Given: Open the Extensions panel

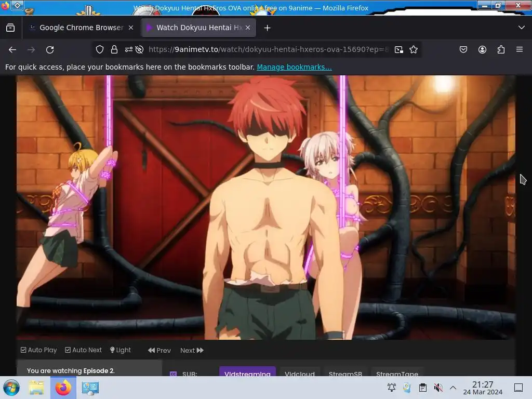Looking at the screenshot, I should pyautogui.click(x=501, y=49).
